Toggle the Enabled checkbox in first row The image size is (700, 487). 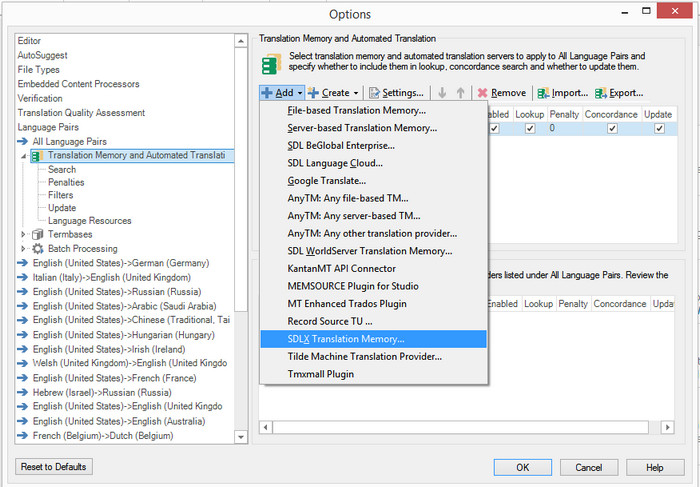click(x=494, y=129)
